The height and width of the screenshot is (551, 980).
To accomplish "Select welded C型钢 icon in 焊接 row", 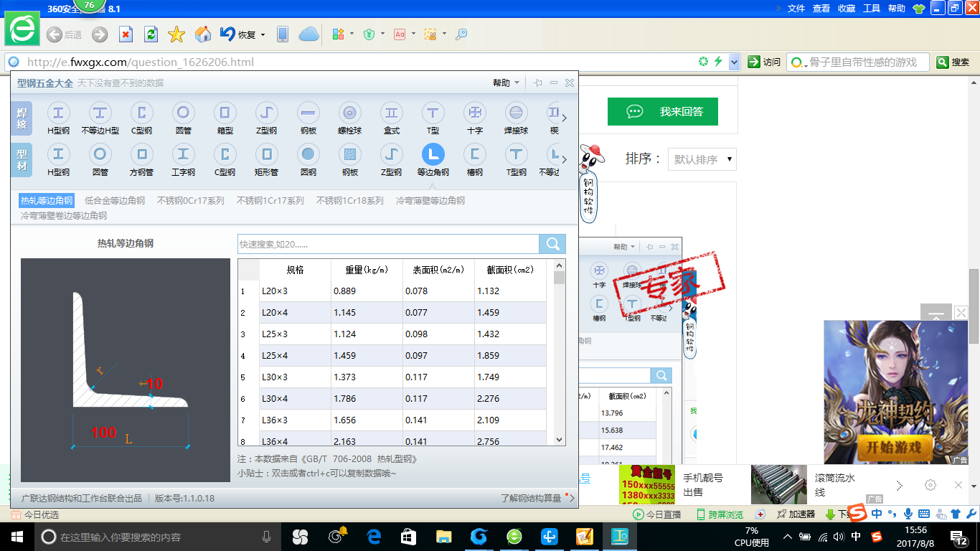I will coord(141,113).
